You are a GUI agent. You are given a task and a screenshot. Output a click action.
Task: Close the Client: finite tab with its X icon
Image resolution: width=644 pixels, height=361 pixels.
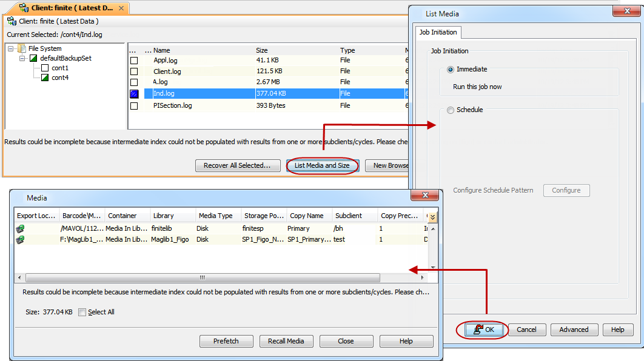click(x=121, y=8)
